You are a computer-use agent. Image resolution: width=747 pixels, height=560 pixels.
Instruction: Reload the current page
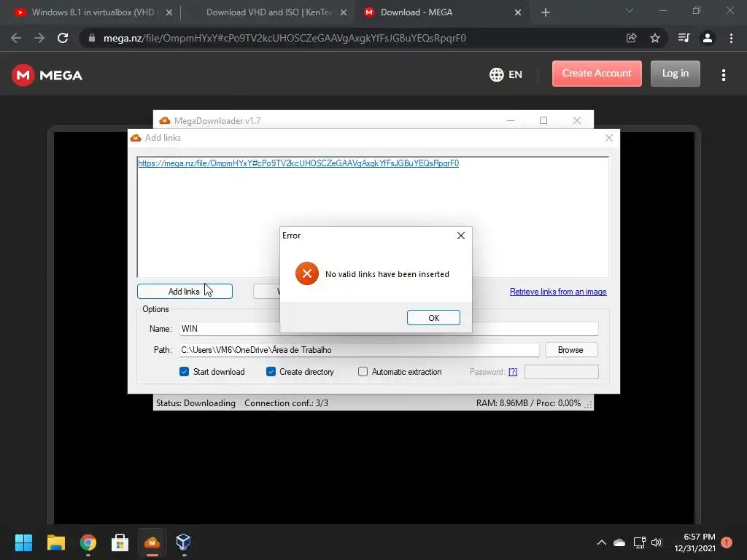click(63, 38)
